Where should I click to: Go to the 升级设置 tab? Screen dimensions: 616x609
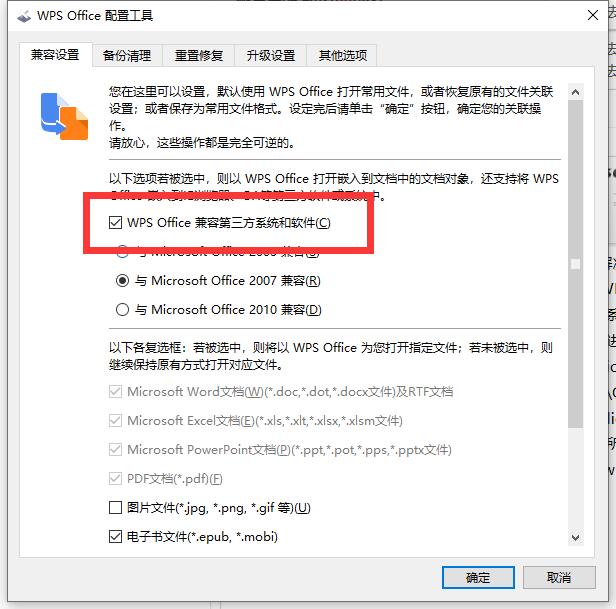coord(271,55)
